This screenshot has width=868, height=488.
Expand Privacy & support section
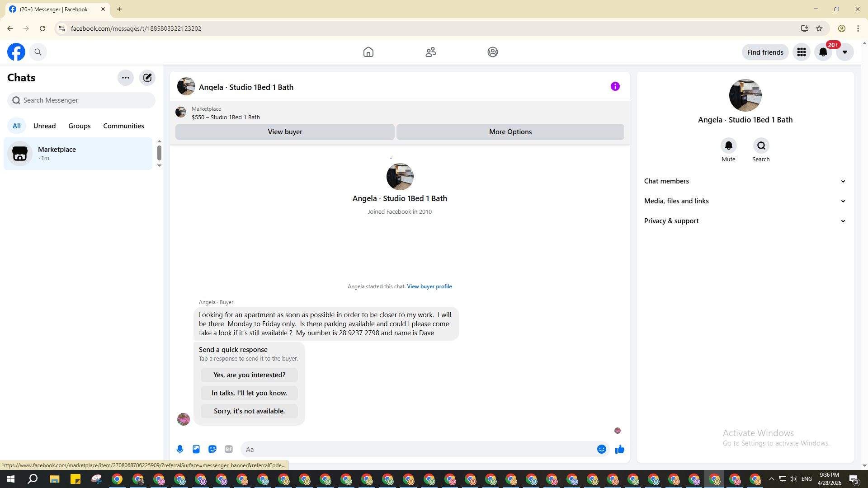(x=745, y=221)
